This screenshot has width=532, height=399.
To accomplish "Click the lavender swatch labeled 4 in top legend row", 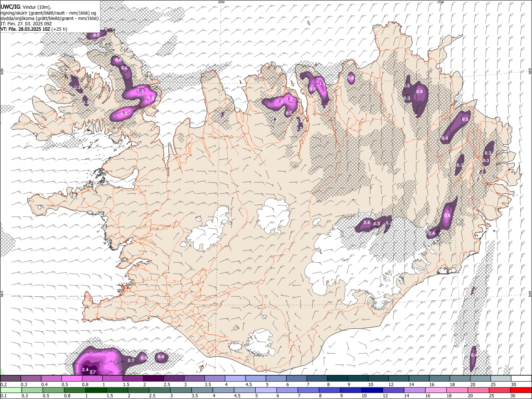I will pos(235,379).
